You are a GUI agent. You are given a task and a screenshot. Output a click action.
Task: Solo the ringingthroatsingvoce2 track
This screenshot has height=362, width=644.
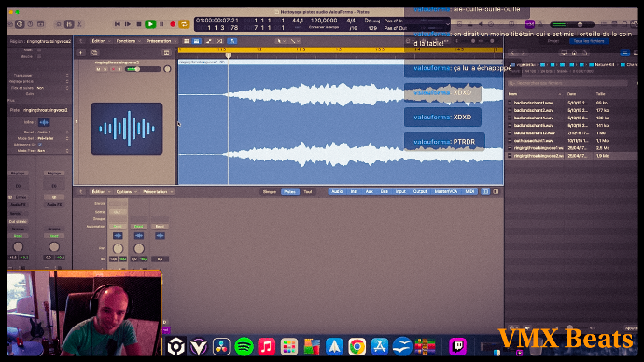[x=105, y=69]
